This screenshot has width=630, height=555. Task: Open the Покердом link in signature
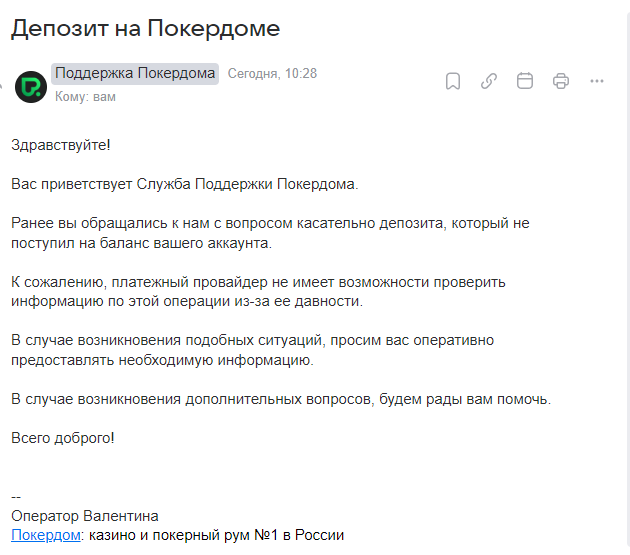coord(45,536)
